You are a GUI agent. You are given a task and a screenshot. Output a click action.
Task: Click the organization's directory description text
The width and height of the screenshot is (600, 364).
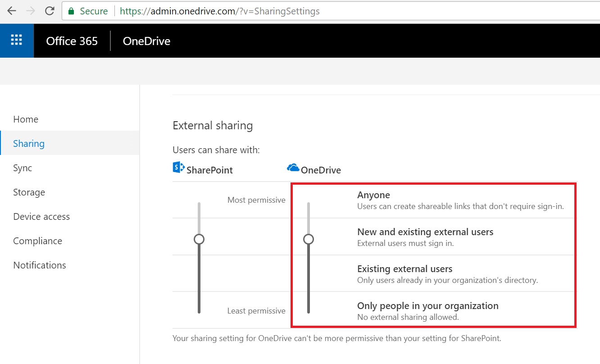tap(447, 280)
